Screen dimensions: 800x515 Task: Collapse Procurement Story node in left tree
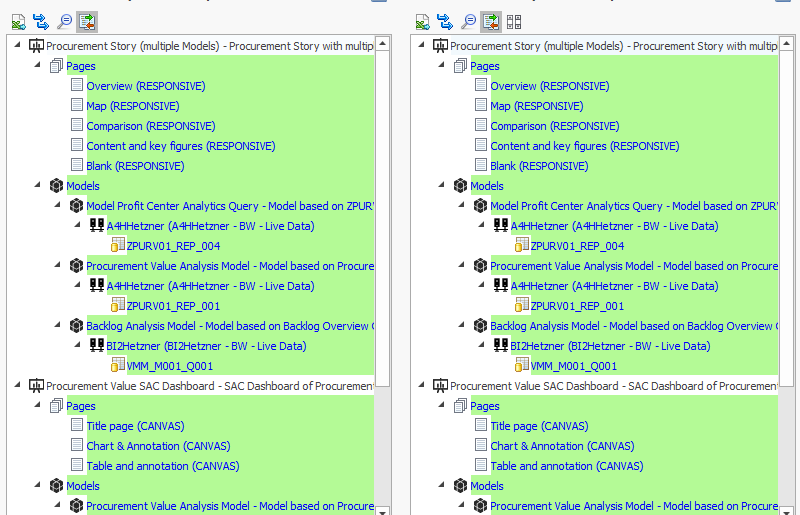(x=19, y=46)
